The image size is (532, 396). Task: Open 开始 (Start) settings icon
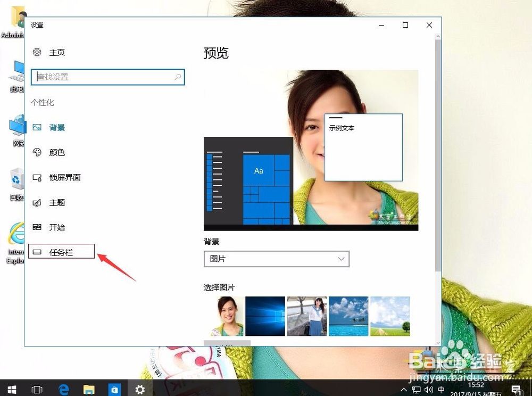click(x=37, y=227)
